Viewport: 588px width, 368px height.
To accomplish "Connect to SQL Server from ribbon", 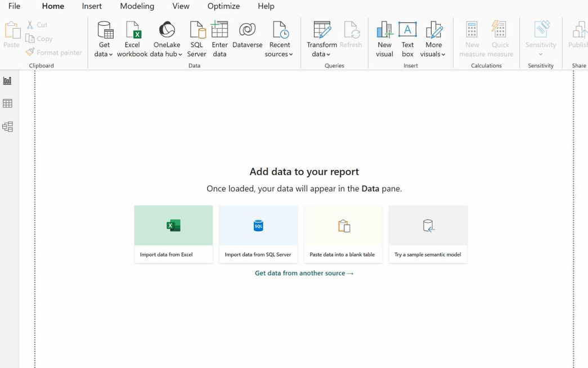I will point(197,39).
